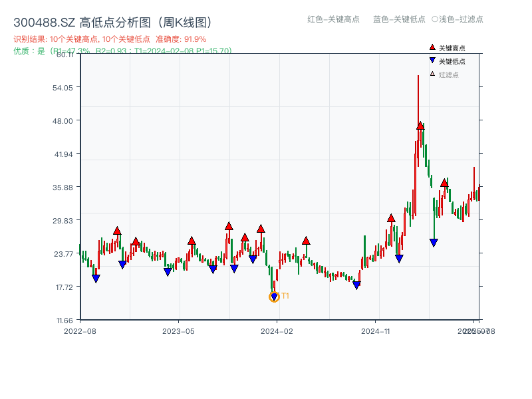
Task: Toggle the greyed 过滤点 legend entry
Action: tap(444, 74)
